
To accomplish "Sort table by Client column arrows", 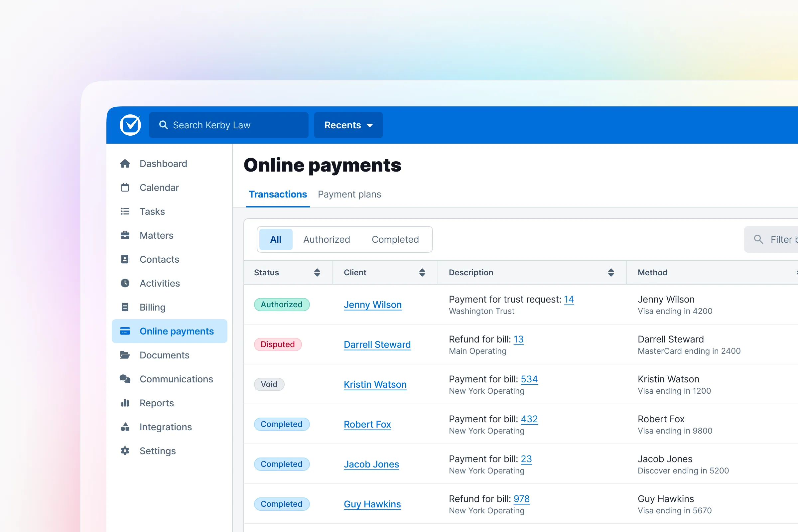I will (422, 272).
